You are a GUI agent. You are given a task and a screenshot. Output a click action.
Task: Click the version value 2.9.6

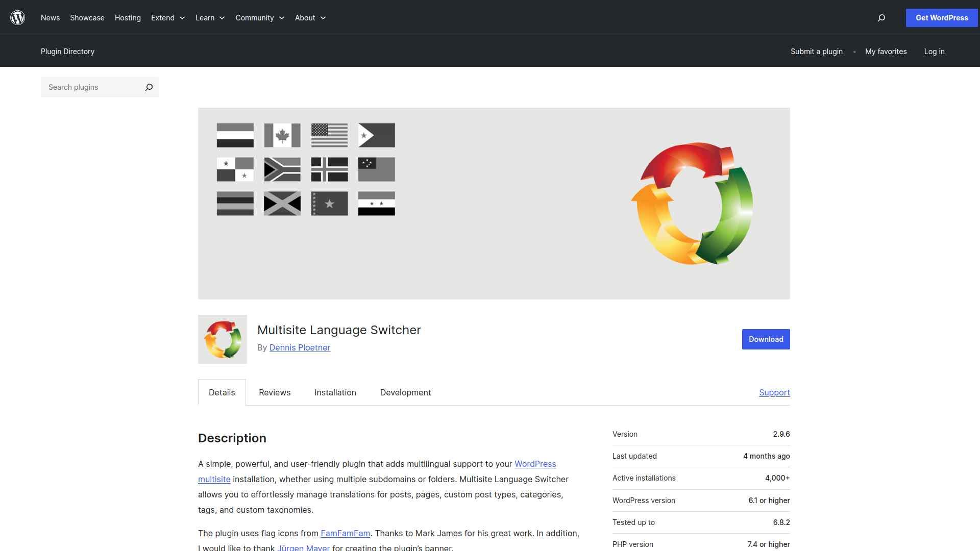[781, 434]
